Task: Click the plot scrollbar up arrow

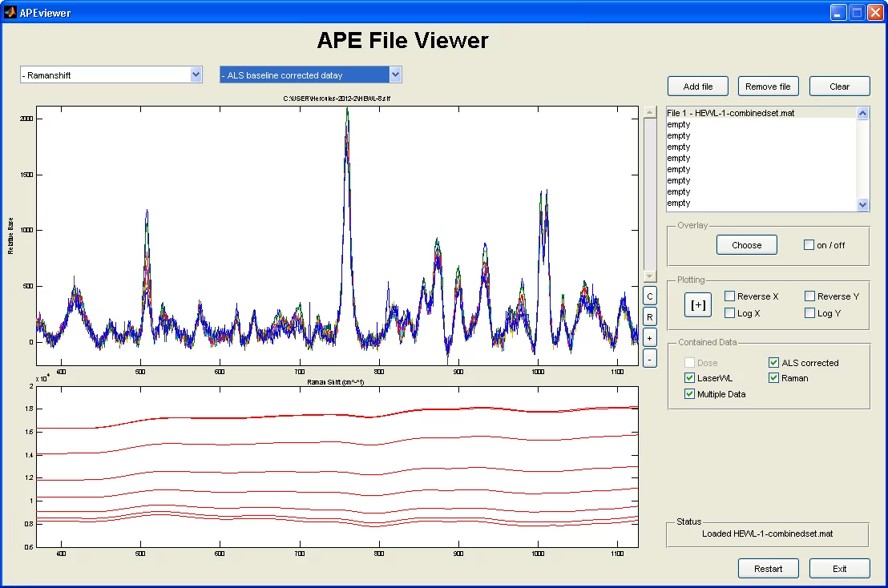Action: 650,112
